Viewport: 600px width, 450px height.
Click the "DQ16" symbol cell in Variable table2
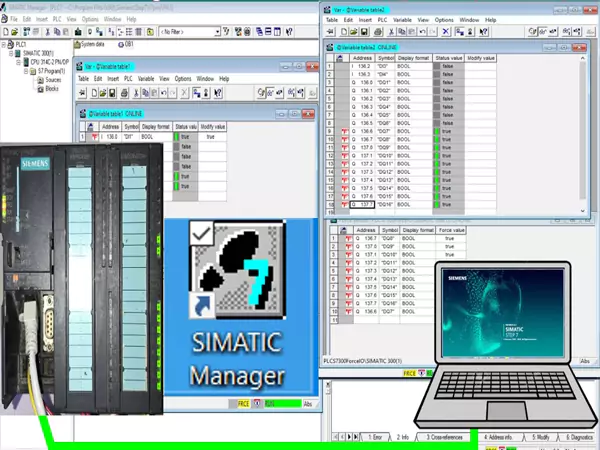coord(385,205)
